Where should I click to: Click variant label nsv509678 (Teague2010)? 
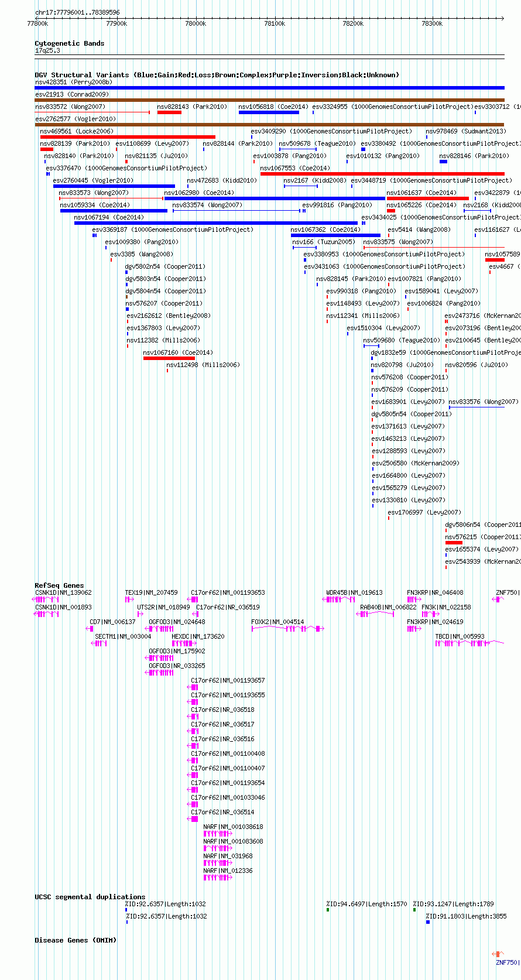317,143
